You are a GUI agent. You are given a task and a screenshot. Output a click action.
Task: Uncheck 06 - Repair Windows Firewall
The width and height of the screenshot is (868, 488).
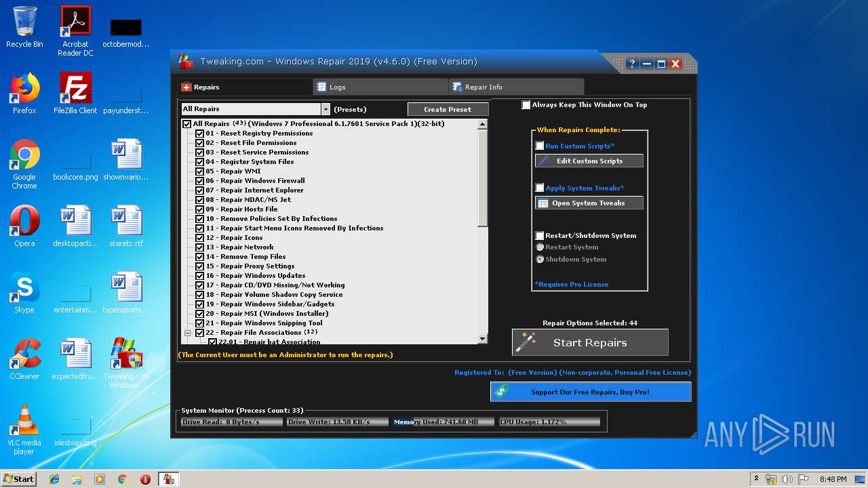click(x=199, y=181)
